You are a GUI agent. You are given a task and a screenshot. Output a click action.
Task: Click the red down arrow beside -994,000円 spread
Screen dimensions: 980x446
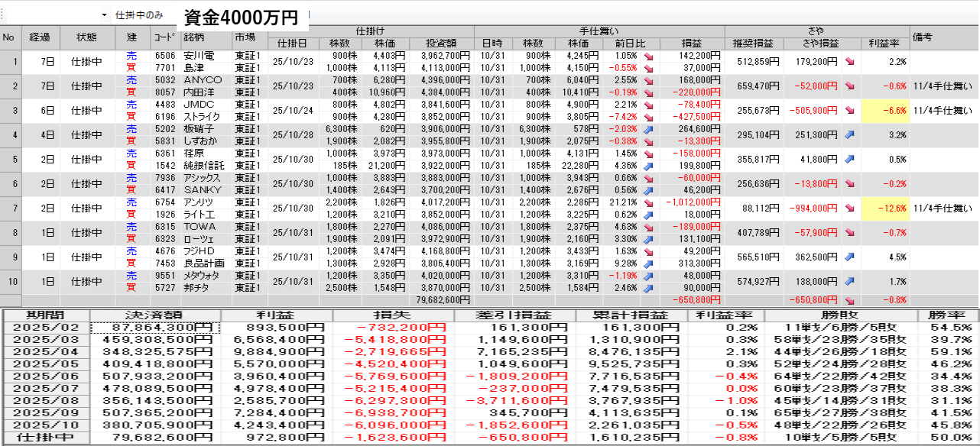[x=850, y=208]
